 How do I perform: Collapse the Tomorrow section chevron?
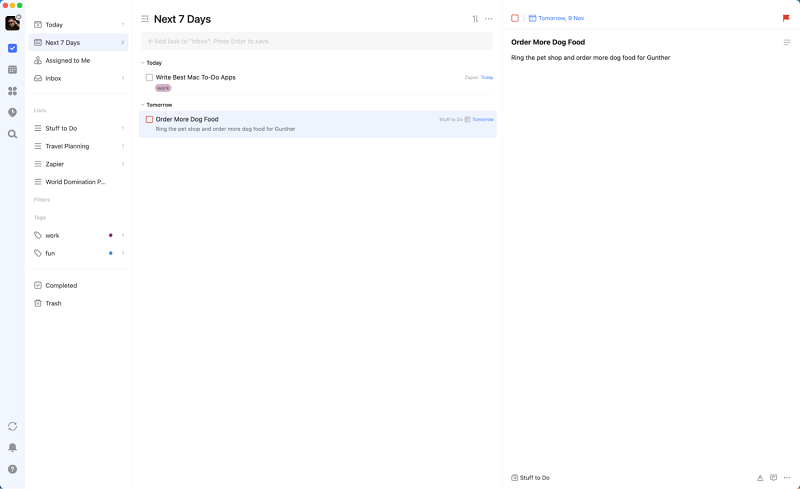pyautogui.click(x=143, y=105)
